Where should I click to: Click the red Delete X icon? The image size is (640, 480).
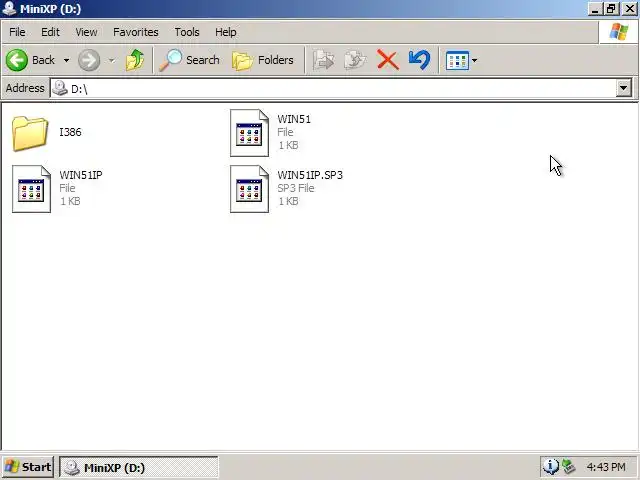point(388,60)
